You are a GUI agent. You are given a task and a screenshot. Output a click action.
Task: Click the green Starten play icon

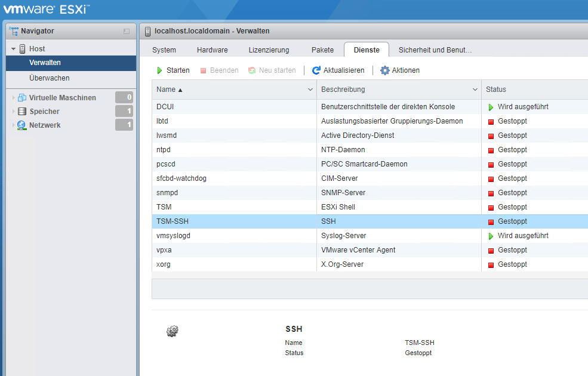click(x=161, y=70)
